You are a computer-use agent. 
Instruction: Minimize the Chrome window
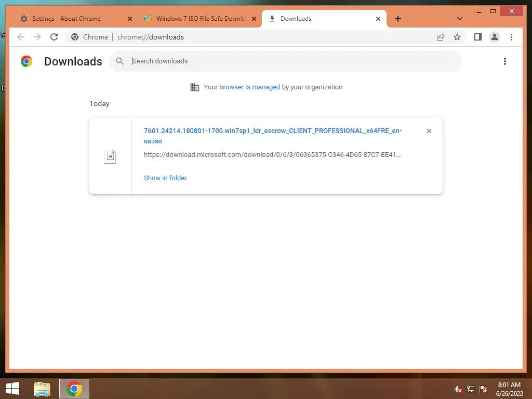(478, 11)
